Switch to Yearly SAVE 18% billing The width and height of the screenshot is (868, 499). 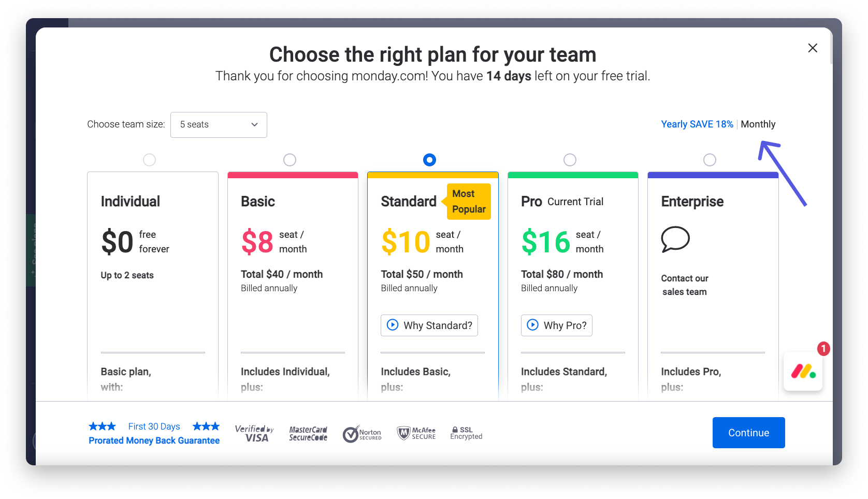697,124
